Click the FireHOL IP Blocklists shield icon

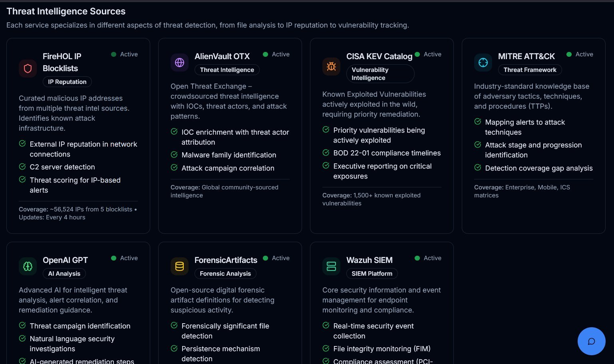[x=28, y=68]
